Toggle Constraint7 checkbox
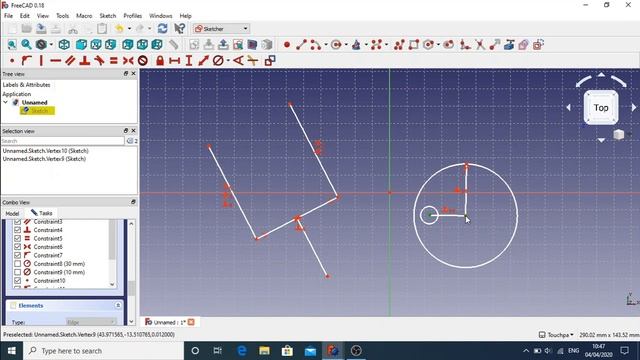Screen dimensions: 640x360 [x=18, y=255]
